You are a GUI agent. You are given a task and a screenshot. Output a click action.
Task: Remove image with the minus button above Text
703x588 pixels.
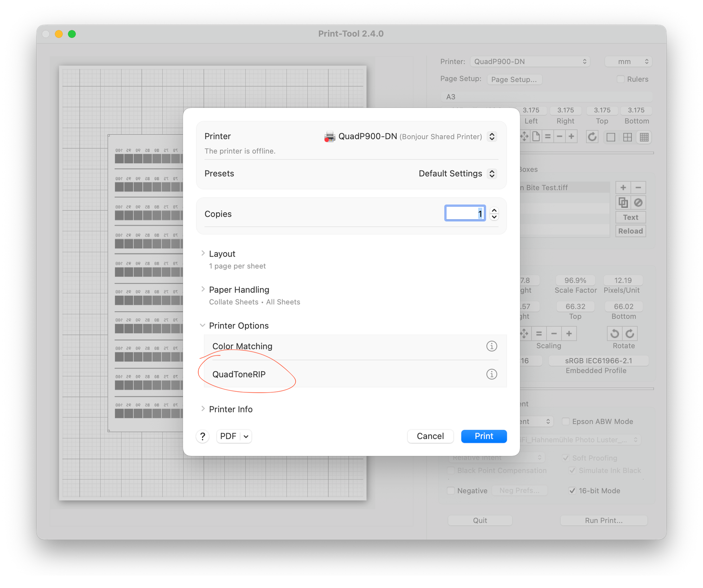coord(638,188)
